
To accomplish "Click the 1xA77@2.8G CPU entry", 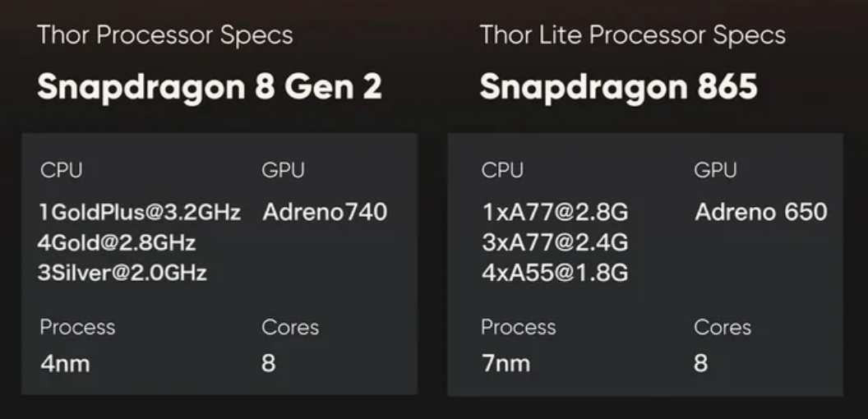I will tap(555, 213).
